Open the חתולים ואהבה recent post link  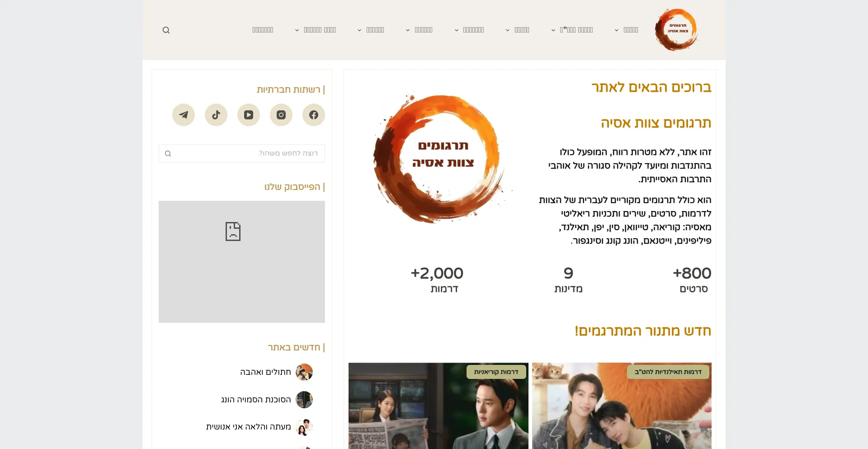[x=265, y=372]
